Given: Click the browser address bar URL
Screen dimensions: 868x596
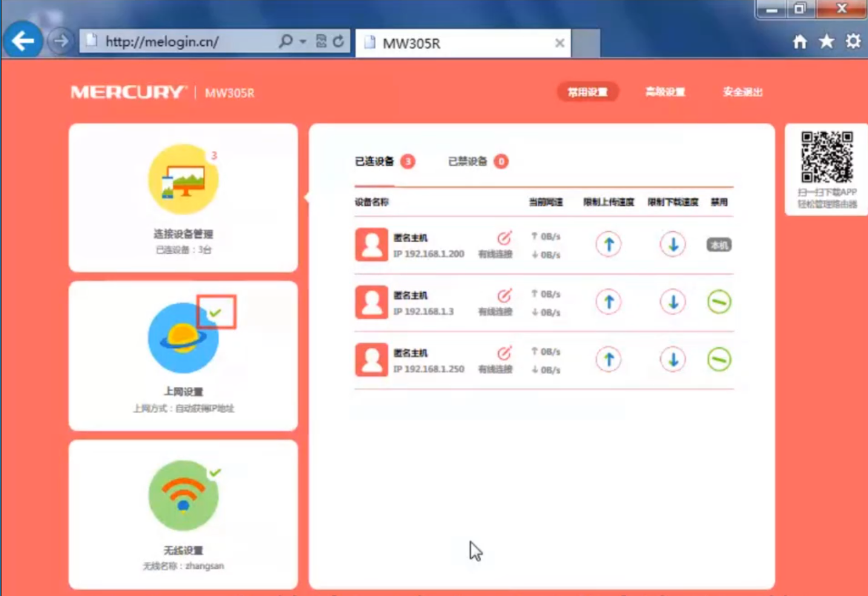Looking at the screenshot, I should [182, 42].
